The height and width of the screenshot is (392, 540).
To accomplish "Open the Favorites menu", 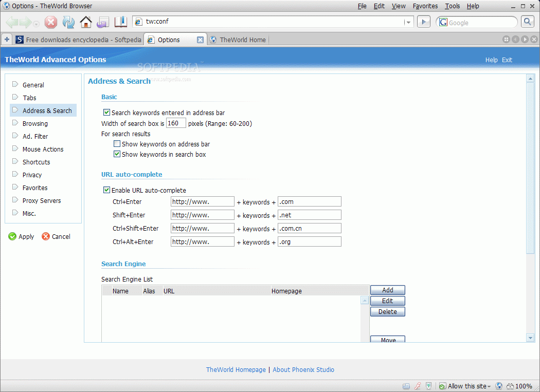I will point(425,6).
